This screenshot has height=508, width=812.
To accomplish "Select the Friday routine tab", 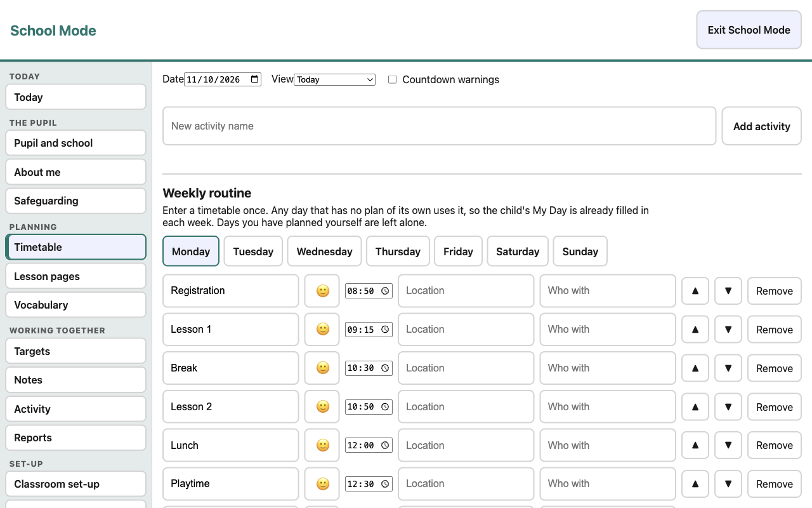I will (458, 251).
